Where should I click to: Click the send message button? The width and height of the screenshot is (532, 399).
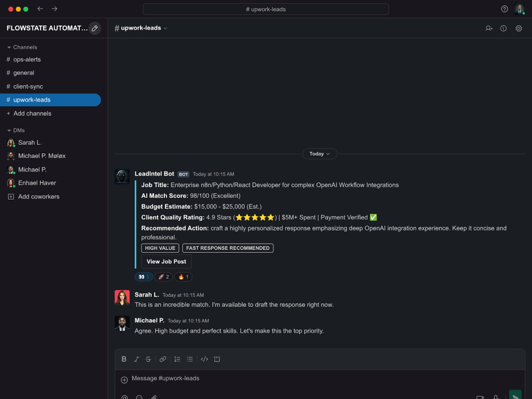tap(516, 395)
